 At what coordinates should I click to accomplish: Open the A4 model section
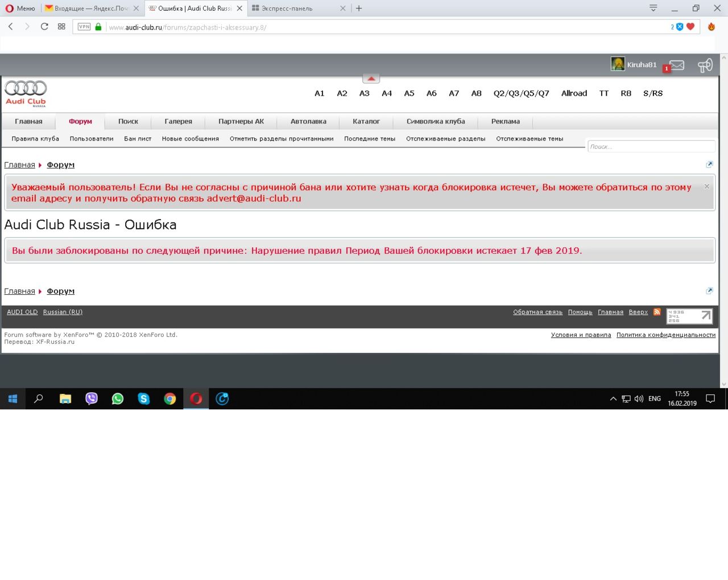[x=387, y=93]
